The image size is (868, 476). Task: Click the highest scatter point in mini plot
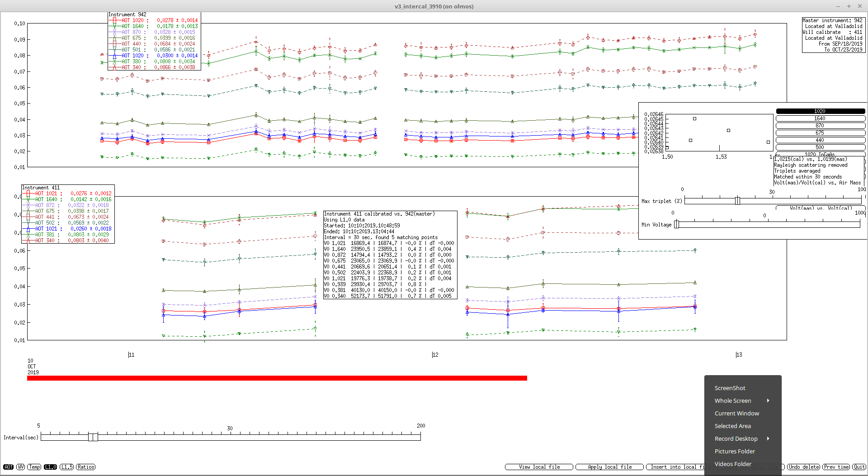(x=694, y=119)
